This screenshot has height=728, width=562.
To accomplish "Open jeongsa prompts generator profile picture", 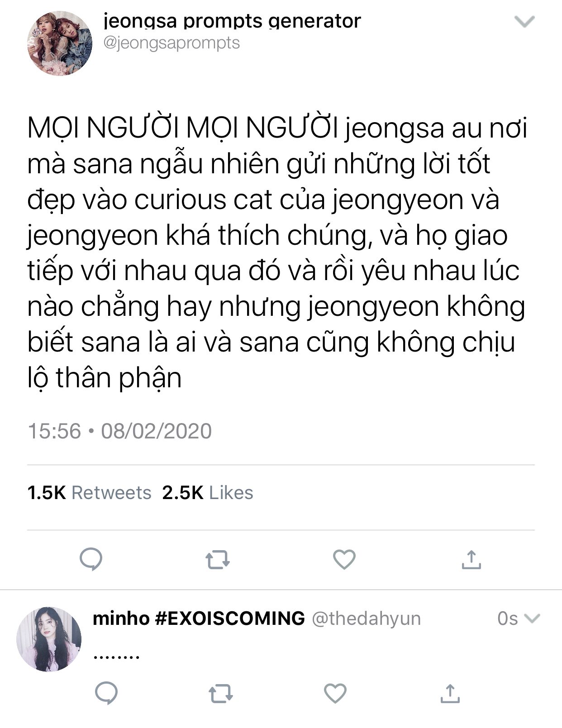I will click(x=59, y=43).
